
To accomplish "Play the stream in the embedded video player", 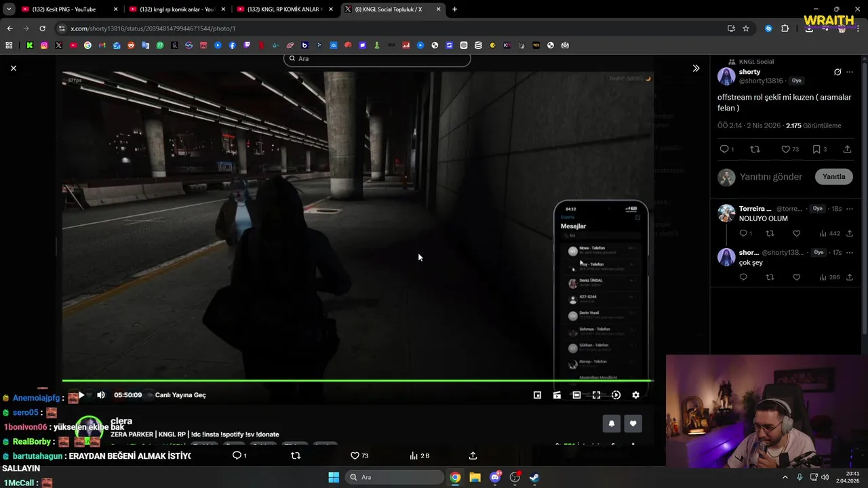I will point(81,395).
